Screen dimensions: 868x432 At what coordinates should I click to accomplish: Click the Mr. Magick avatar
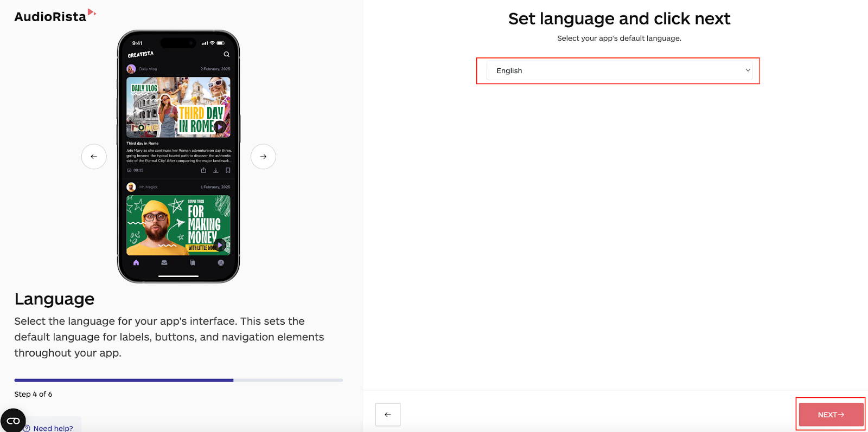[x=131, y=187]
